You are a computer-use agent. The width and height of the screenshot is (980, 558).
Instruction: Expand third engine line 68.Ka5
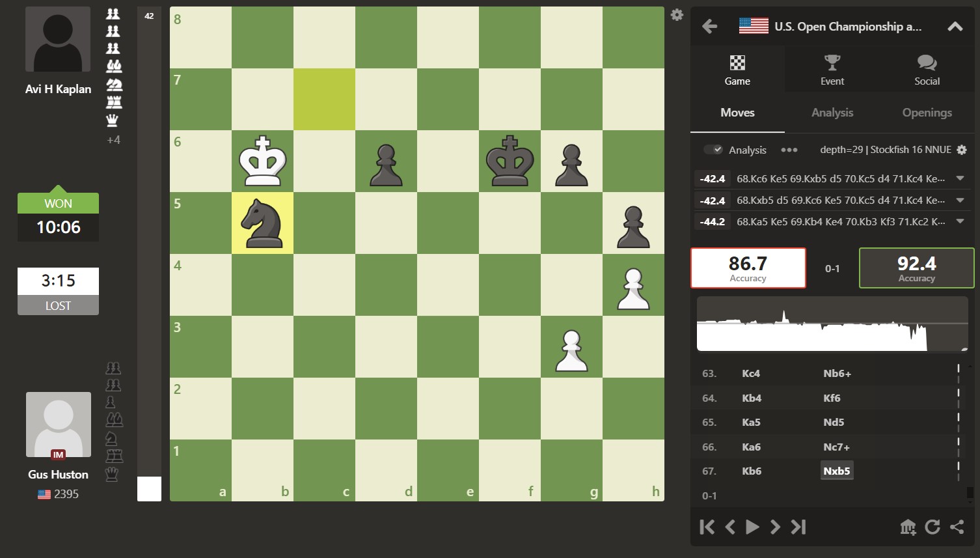click(x=960, y=221)
